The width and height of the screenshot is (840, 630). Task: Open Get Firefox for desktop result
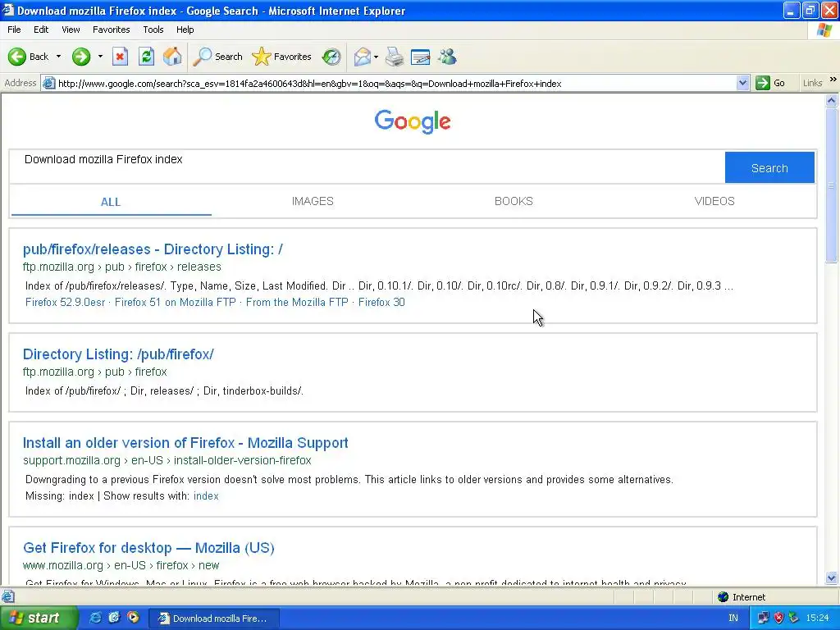click(148, 547)
